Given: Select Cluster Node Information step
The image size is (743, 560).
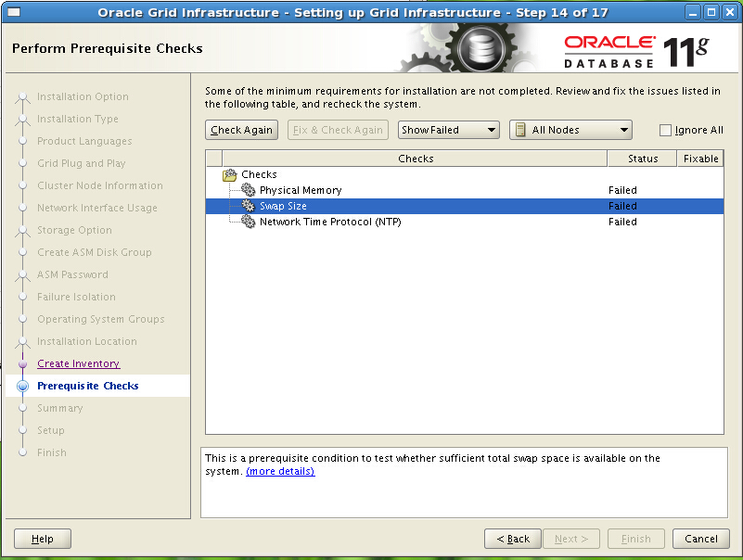Looking at the screenshot, I should tap(100, 185).
